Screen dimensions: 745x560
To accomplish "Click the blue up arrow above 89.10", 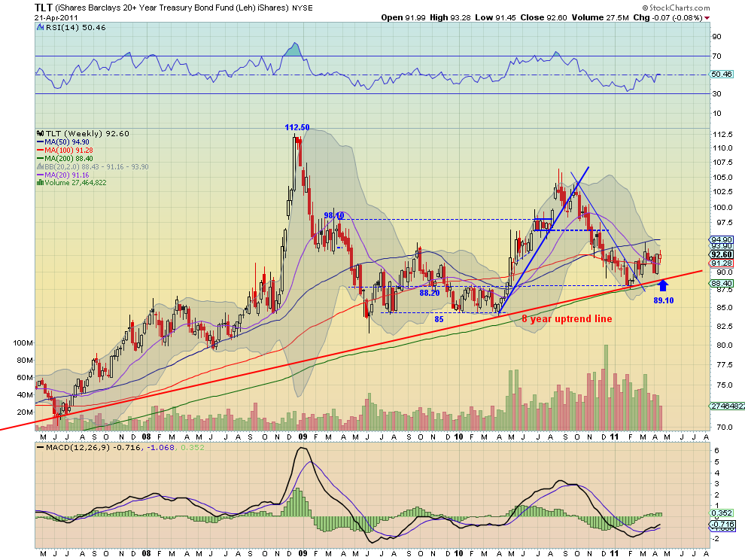I will (663, 285).
